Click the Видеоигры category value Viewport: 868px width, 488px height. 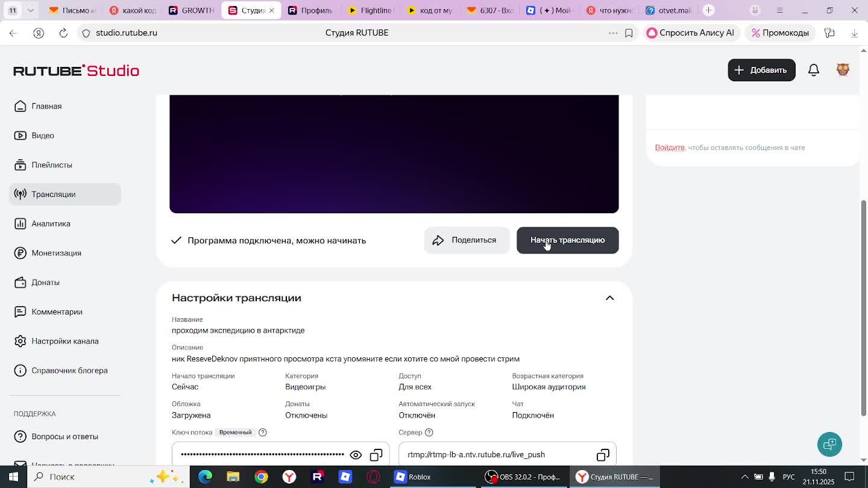point(305,387)
